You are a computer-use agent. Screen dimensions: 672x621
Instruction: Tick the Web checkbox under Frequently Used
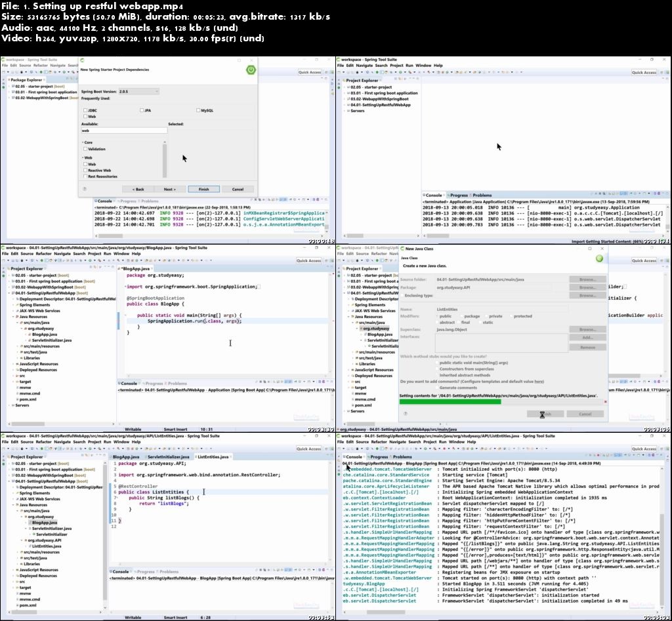coord(85,117)
